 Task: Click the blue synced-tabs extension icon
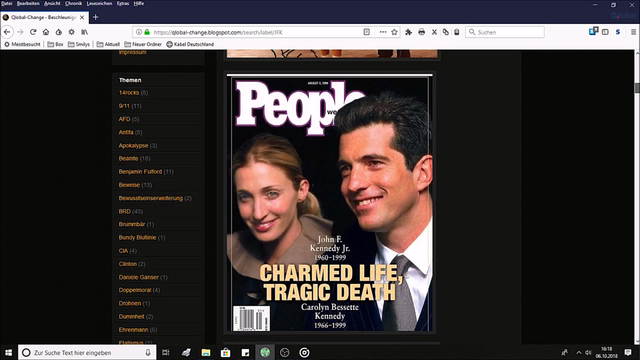point(593,31)
